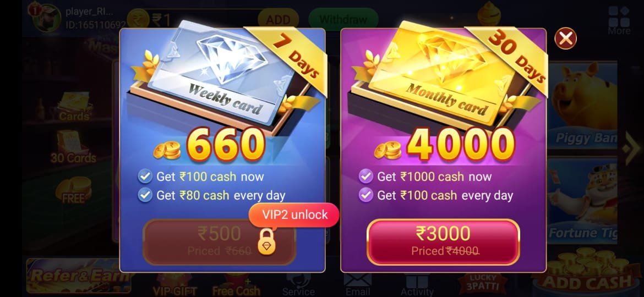Open the player profile avatar
Screen dimensions: 644x297
tap(46, 18)
